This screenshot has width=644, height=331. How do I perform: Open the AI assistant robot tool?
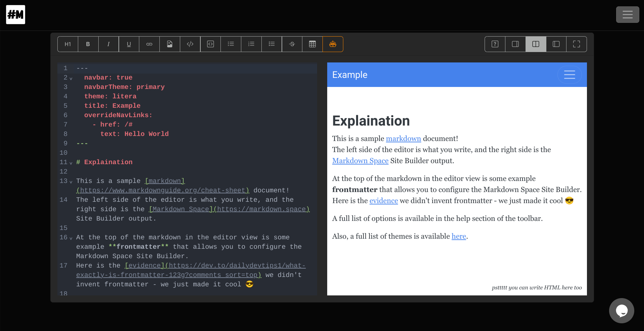(333, 44)
